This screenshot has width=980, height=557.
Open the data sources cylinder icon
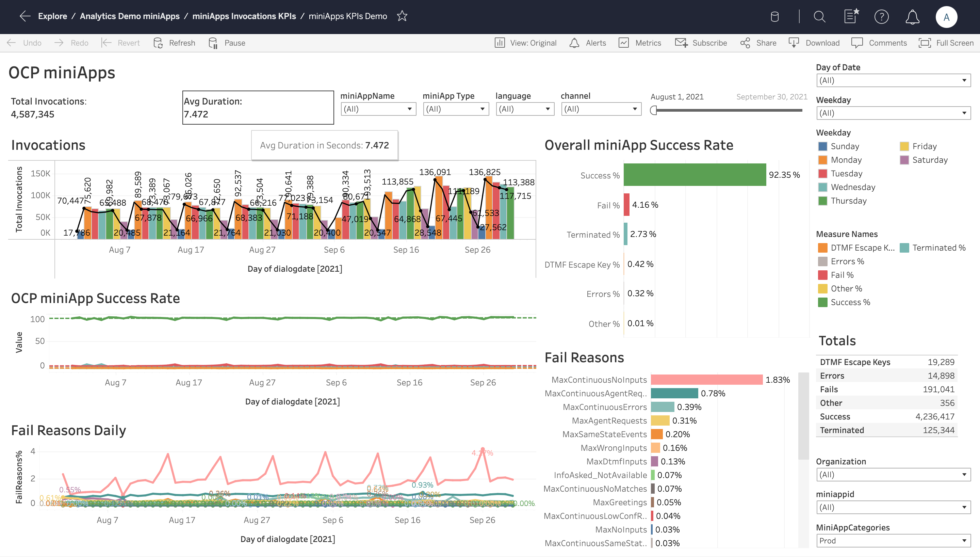click(x=774, y=17)
